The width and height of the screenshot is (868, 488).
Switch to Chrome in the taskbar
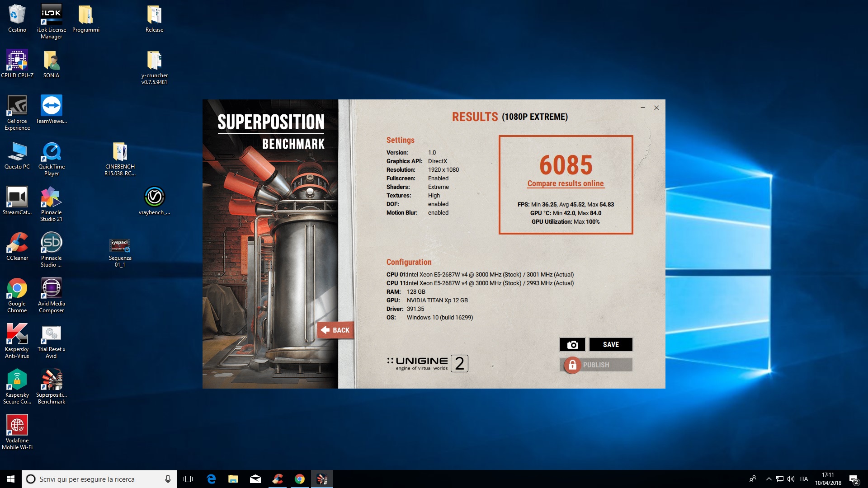pos(300,479)
